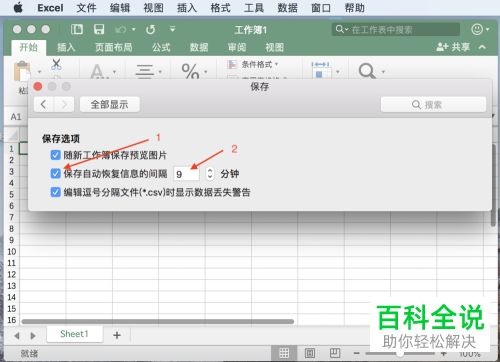Switch to the 视图 ribbon tab
This screenshot has width=500, height=362.
[275, 47]
